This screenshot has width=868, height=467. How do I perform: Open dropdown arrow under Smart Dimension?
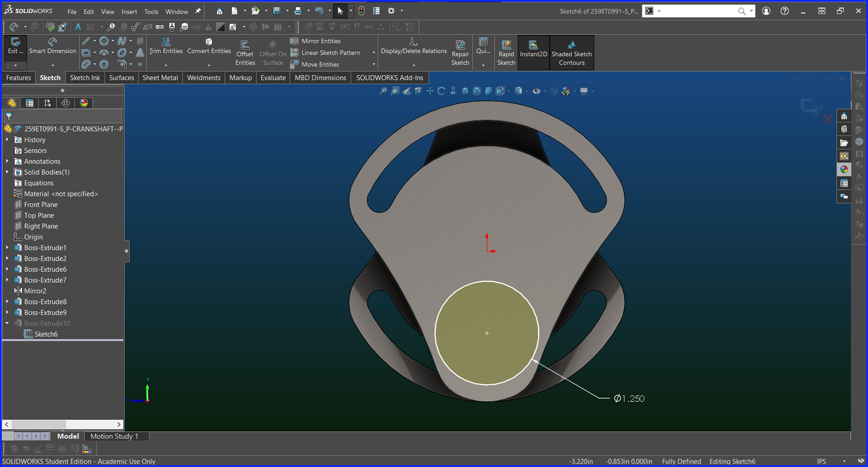click(x=52, y=65)
